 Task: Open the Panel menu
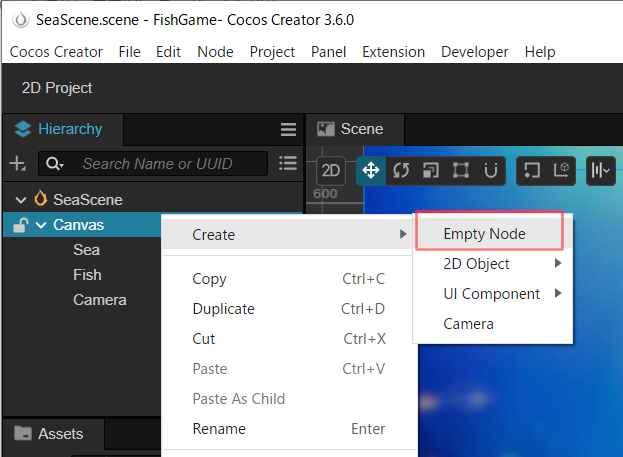coord(329,52)
